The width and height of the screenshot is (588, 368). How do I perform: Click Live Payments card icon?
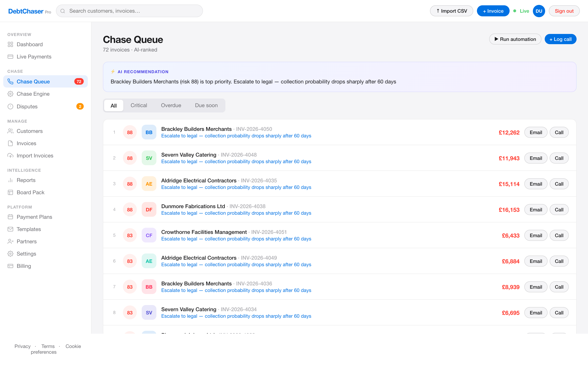coord(10,57)
